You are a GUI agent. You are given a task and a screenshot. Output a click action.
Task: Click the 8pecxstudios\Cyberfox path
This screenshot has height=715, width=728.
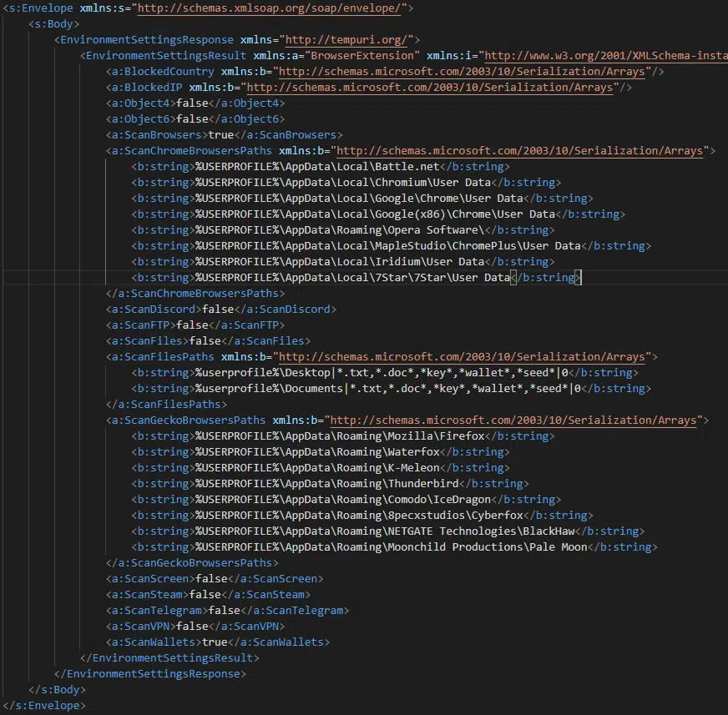(359, 516)
